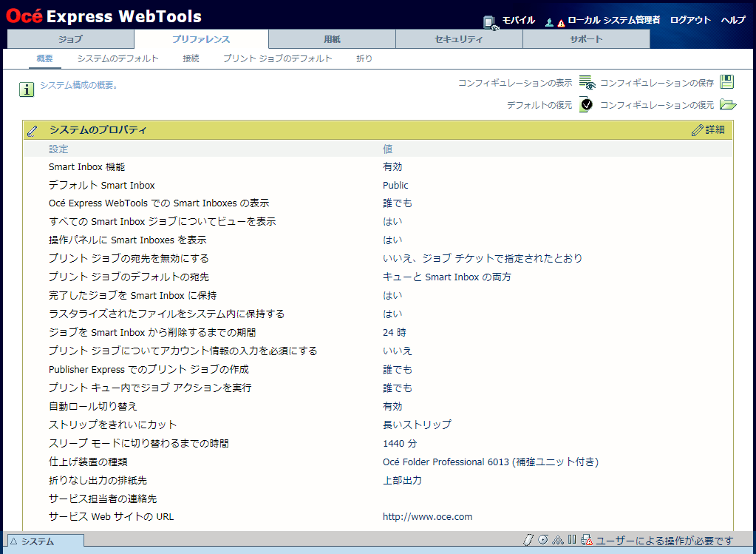Select the プリファレンス tab
756x554 pixels.
coord(201,39)
